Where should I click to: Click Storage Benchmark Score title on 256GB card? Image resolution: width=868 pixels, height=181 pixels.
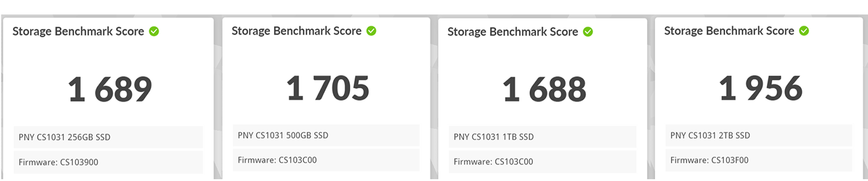tap(78, 31)
